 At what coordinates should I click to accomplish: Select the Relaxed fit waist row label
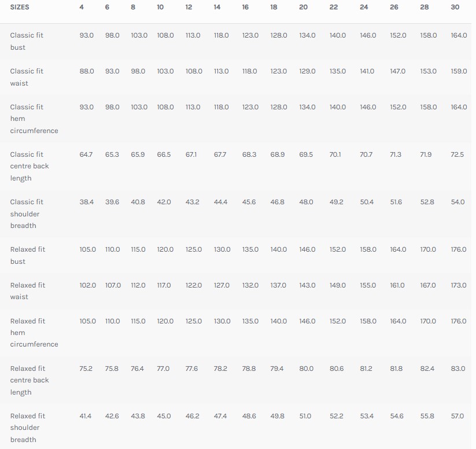click(x=27, y=291)
